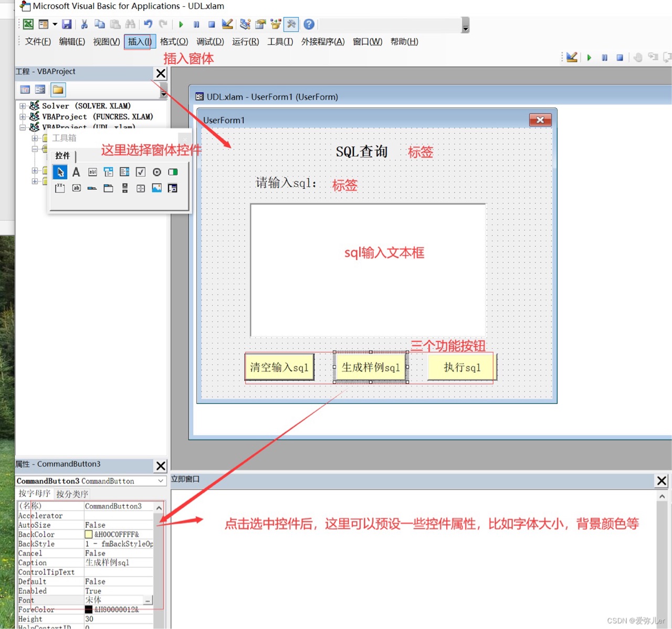
Task: Open the 工具(T) menu
Action: coord(280,41)
